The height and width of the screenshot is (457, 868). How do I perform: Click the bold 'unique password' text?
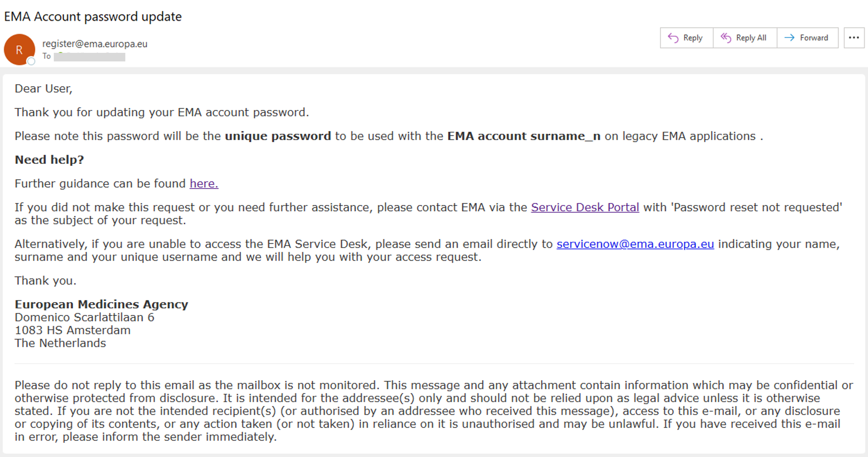(x=278, y=136)
